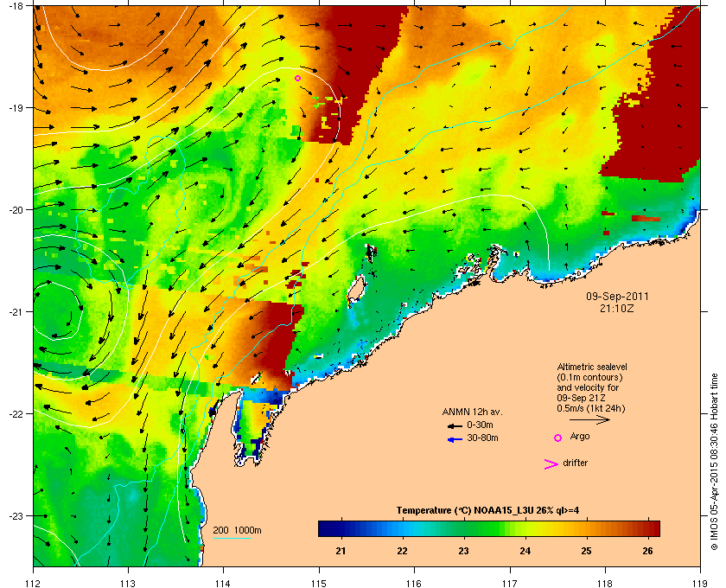Click the '26' temperature scale value
This screenshot has height=588, width=726.
click(x=647, y=551)
